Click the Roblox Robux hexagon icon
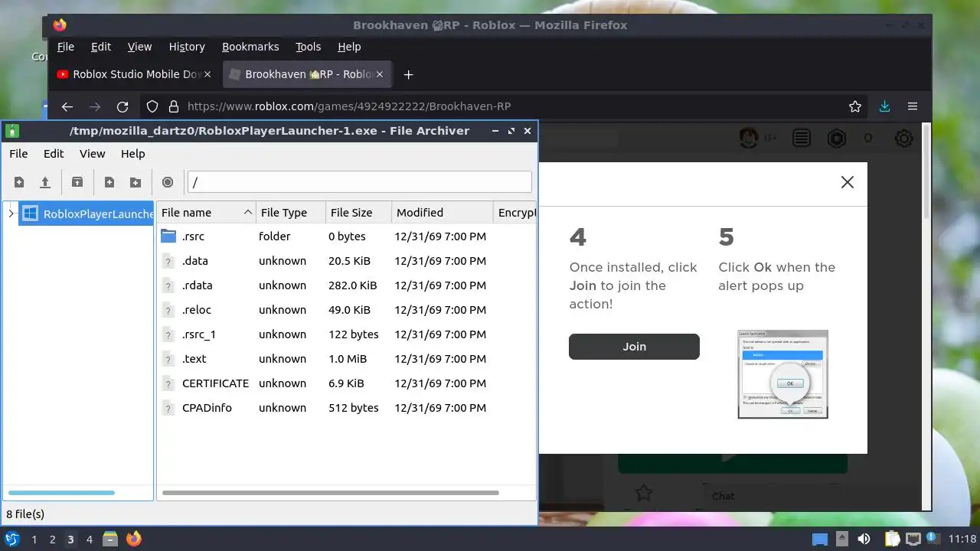Viewport: 980px width, 551px height. point(837,139)
